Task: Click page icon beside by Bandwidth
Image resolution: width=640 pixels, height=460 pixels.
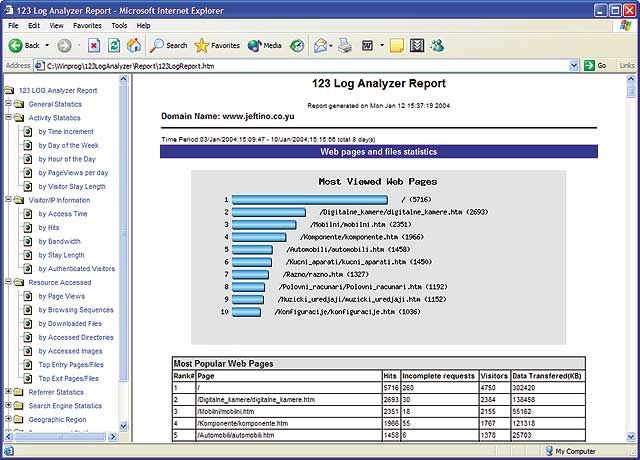Action: [x=28, y=241]
